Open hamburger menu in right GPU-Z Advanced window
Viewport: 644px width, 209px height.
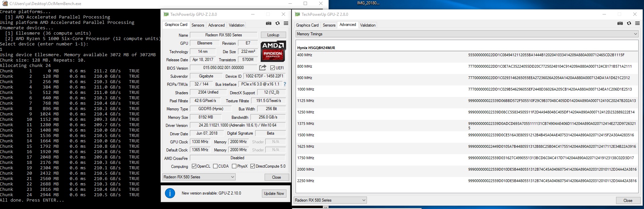(637, 23)
